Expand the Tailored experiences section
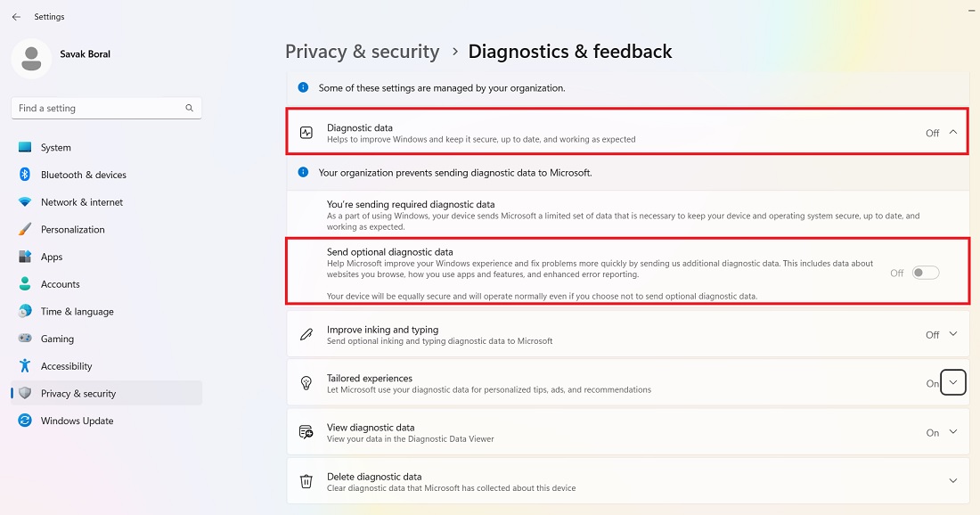 click(953, 382)
